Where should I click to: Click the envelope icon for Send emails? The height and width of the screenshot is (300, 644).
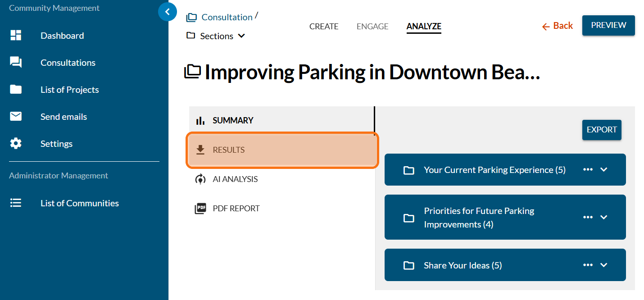(x=16, y=117)
